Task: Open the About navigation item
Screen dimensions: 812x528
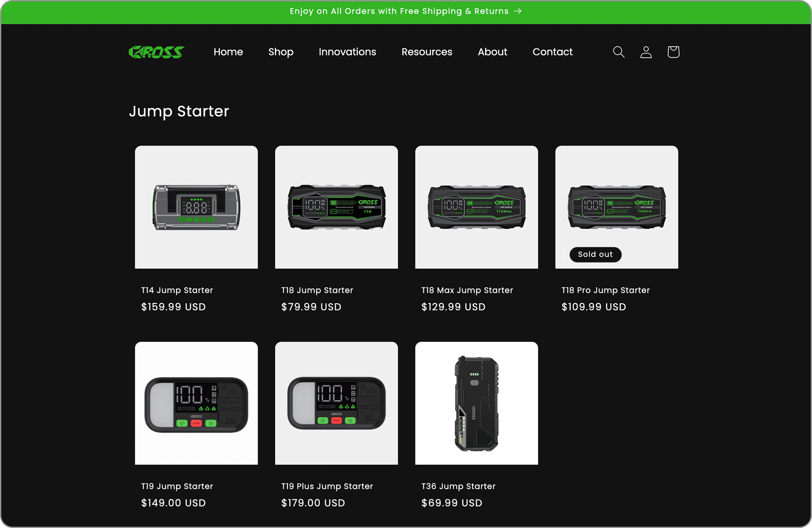Action: pyautogui.click(x=492, y=52)
